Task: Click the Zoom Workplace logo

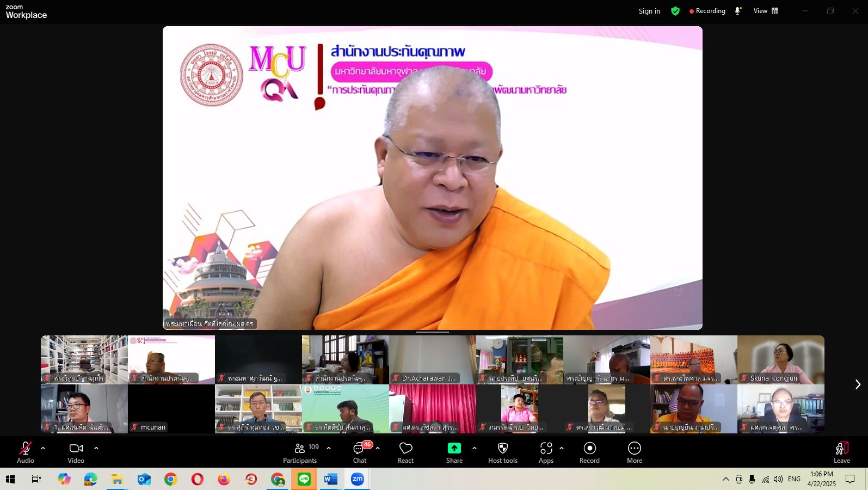Action: pos(26,12)
